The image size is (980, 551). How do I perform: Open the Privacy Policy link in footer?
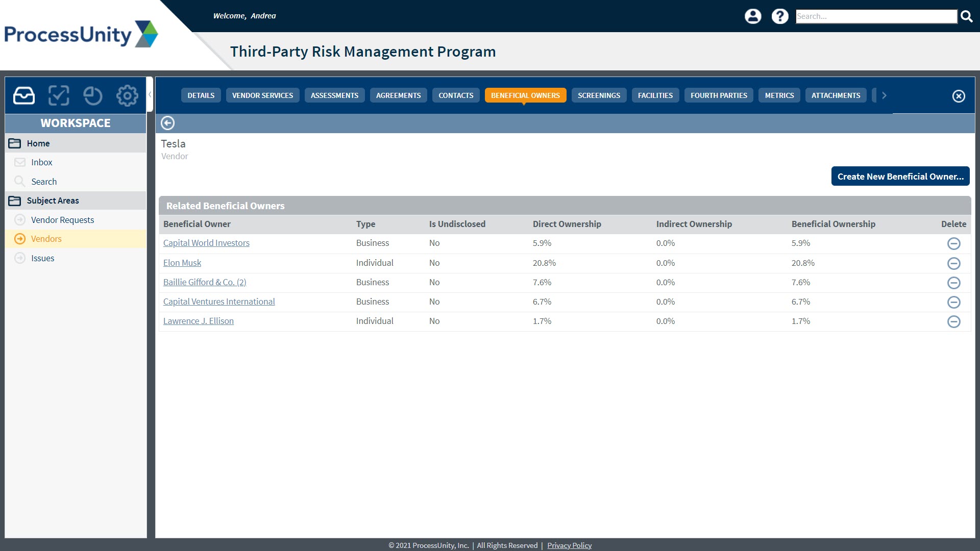click(x=569, y=545)
